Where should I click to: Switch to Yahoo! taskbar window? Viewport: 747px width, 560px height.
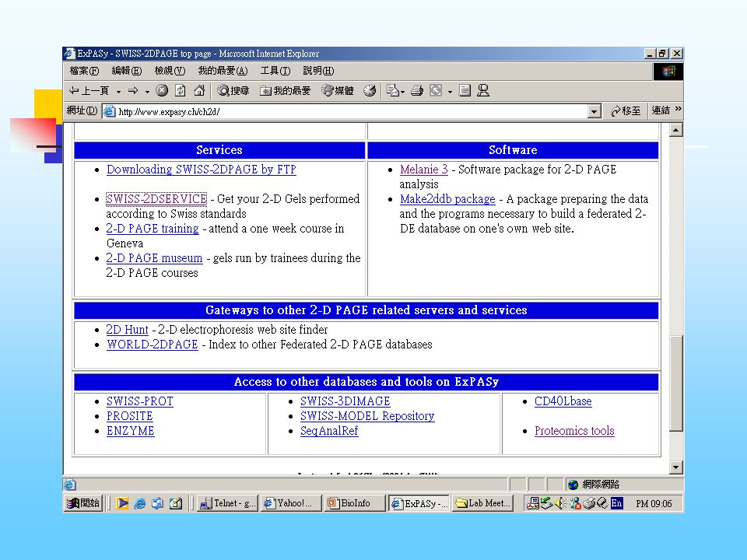click(x=290, y=503)
